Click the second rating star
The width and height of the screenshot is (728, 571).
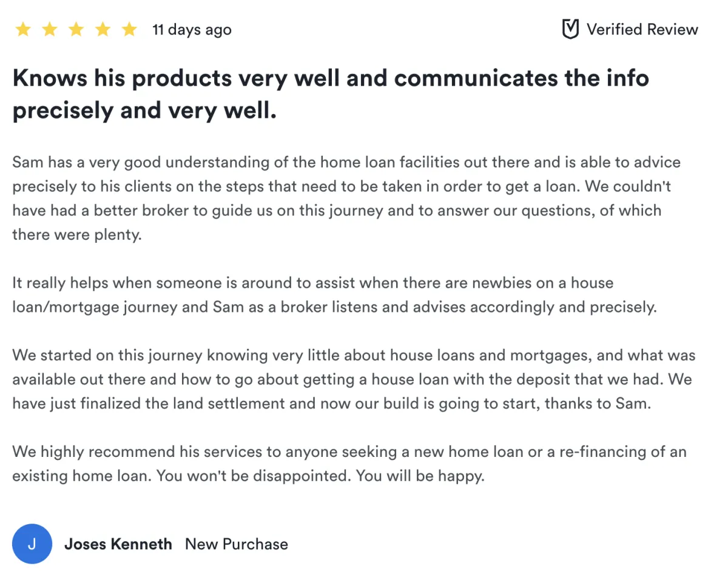pyautogui.click(x=49, y=29)
